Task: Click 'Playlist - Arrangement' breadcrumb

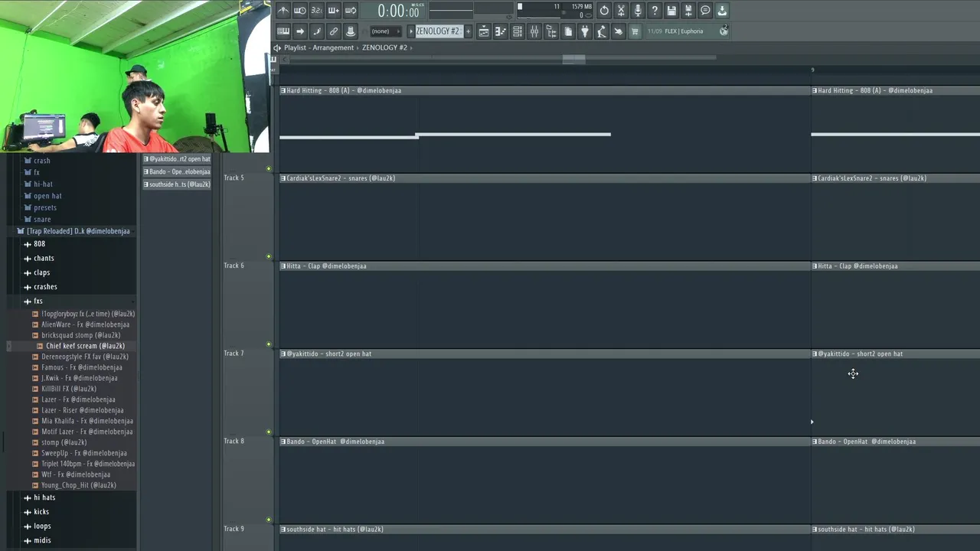Action: [x=318, y=47]
